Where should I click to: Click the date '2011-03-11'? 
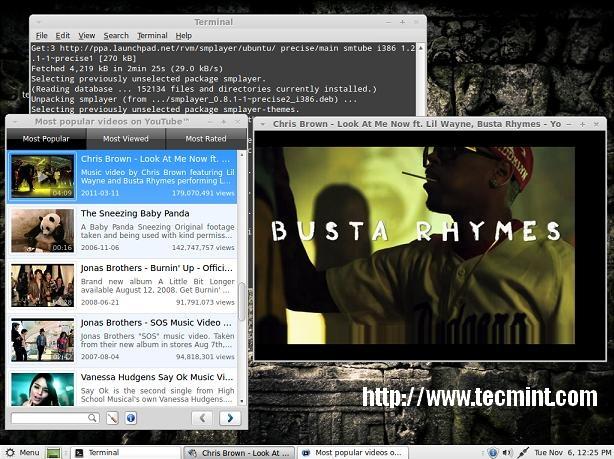100,193
